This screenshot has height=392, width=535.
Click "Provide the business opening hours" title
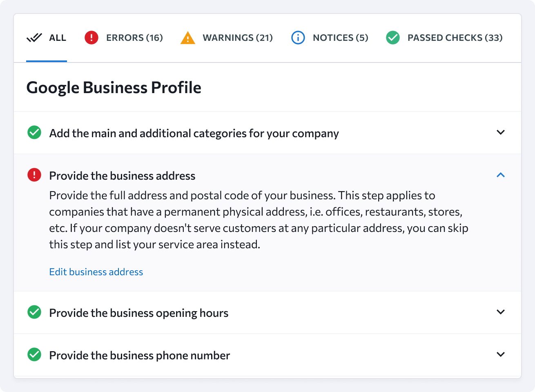coord(139,313)
